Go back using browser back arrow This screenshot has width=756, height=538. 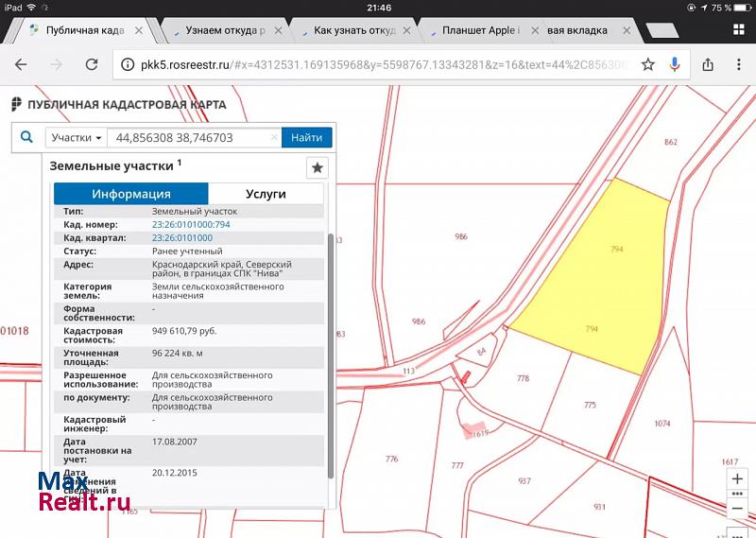click(x=21, y=65)
